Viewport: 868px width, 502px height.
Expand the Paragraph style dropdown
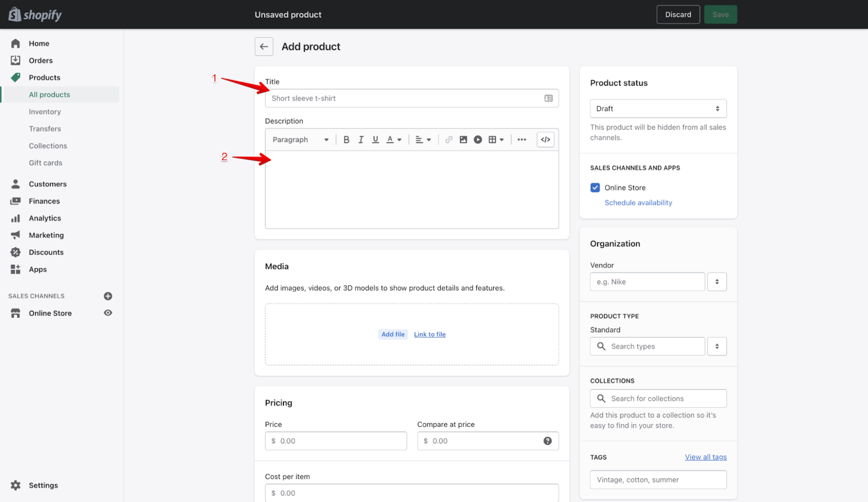tap(300, 139)
